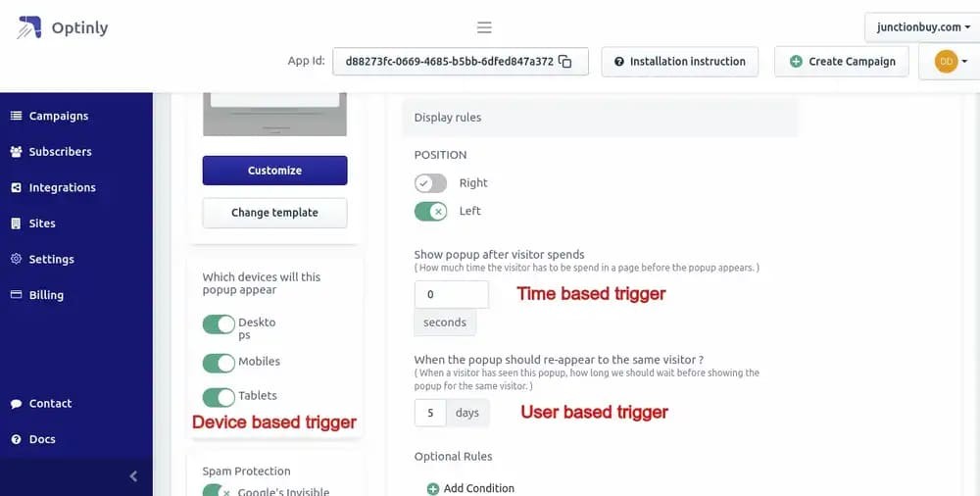Open the Docs link
The height and width of the screenshot is (496, 980).
(42, 439)
